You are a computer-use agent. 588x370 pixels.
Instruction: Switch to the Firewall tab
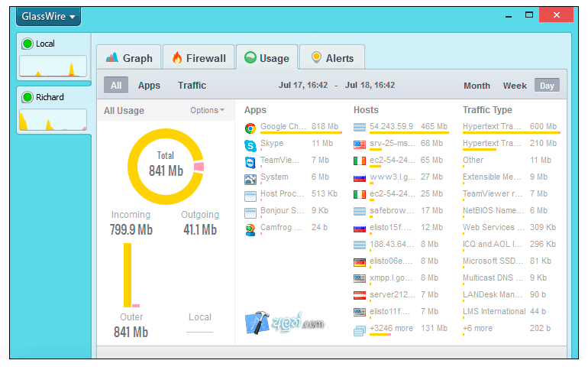coord(199,58)
